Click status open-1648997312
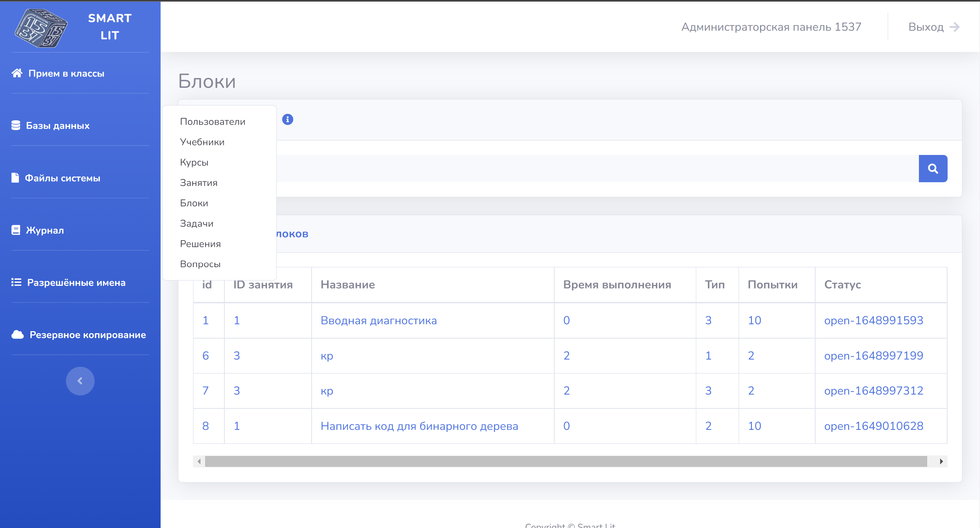Image resolution: width=980 pixels, height=528 pixels. tap(874, 390)
